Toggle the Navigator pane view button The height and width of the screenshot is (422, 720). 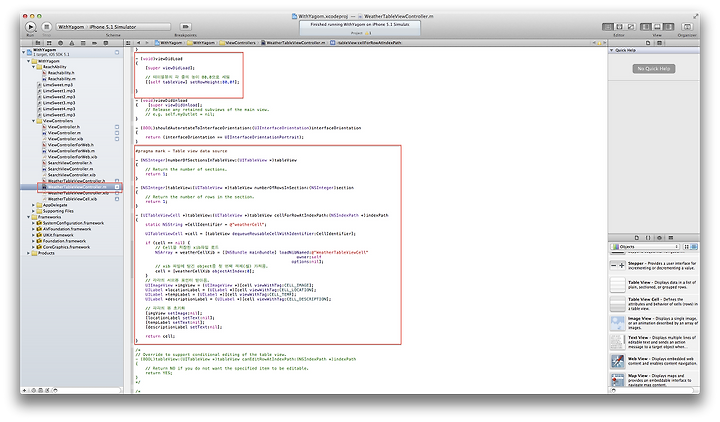pos(646,27)
